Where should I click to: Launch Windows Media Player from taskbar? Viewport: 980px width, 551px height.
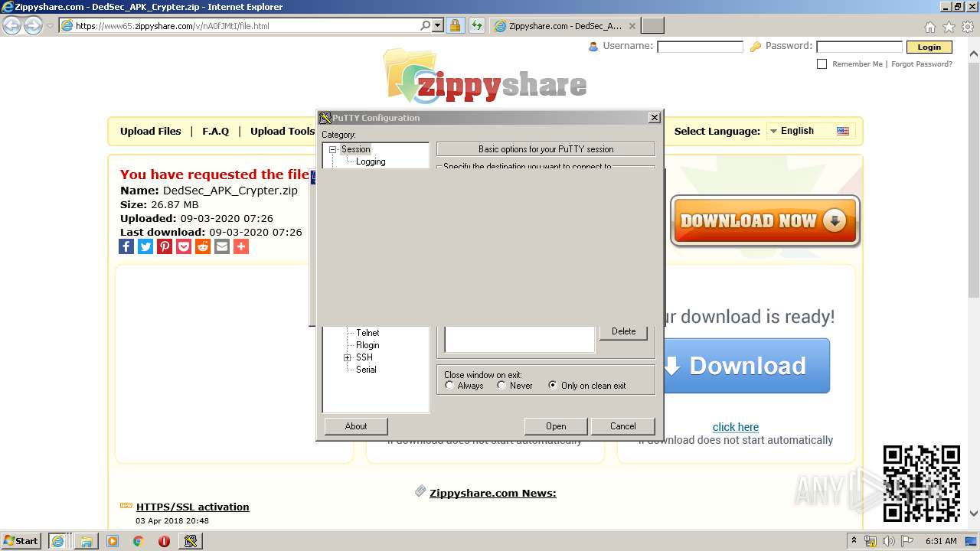tap(113, 540)
